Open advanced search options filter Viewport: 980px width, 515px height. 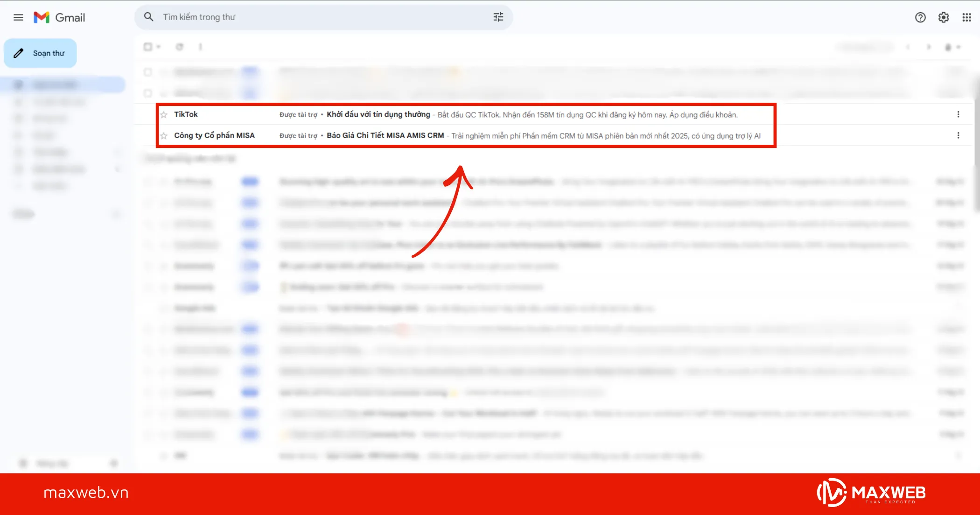click(x=497, y=17)
